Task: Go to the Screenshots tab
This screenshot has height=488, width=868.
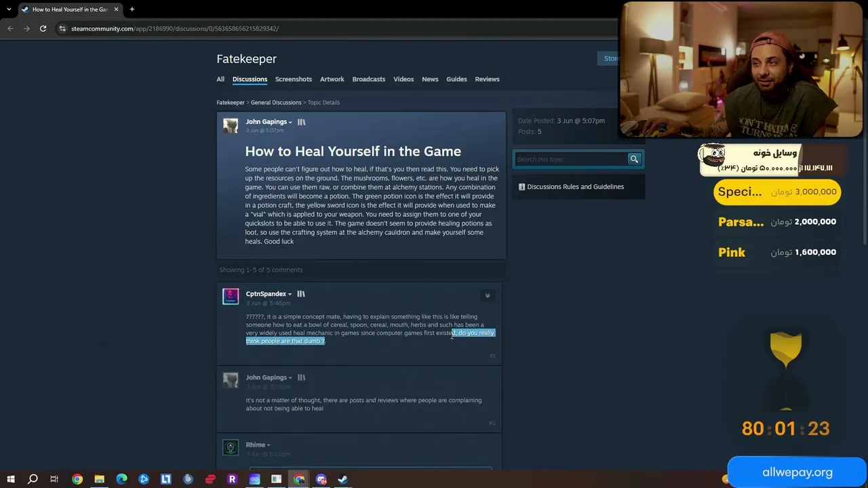Action: tap(294, 79)
